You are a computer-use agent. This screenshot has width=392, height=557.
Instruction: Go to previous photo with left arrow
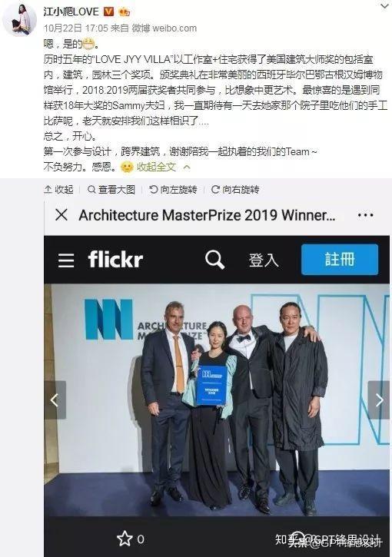(x=55, y=400)
